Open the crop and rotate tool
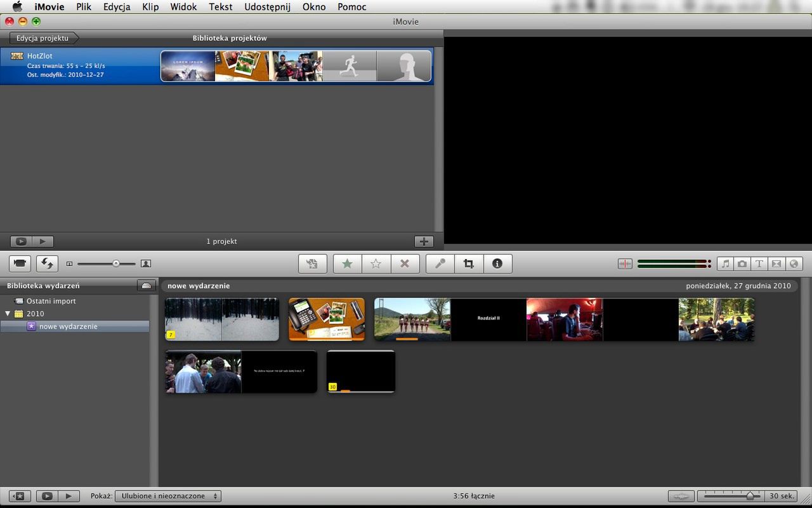Viewport: 812px width, 508px height. tap(469, 264)
